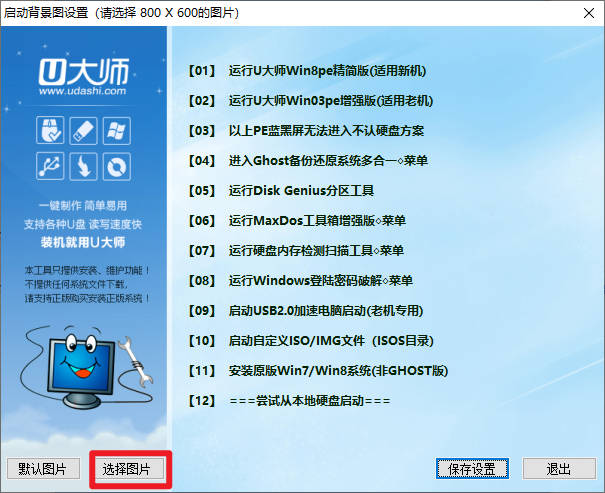The image size is (605, 493).
Task: Select entry [11] 安装原版Win7/Win8系统
Action: click(318, 371)
